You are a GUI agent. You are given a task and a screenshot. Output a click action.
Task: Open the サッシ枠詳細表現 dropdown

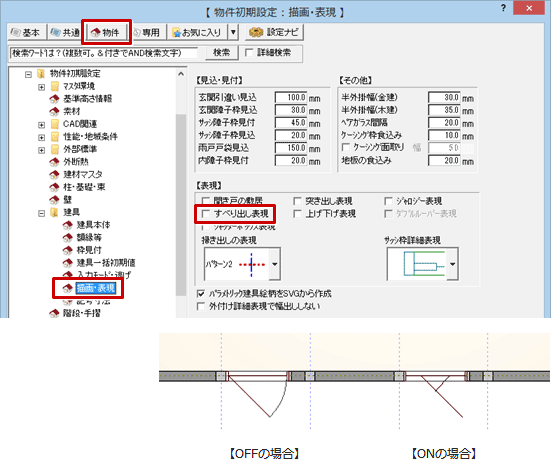point(453,264)
